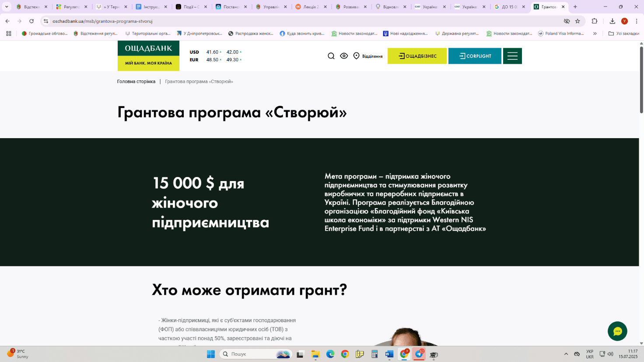Open the Відділення branch locator link

click(368, 56)
